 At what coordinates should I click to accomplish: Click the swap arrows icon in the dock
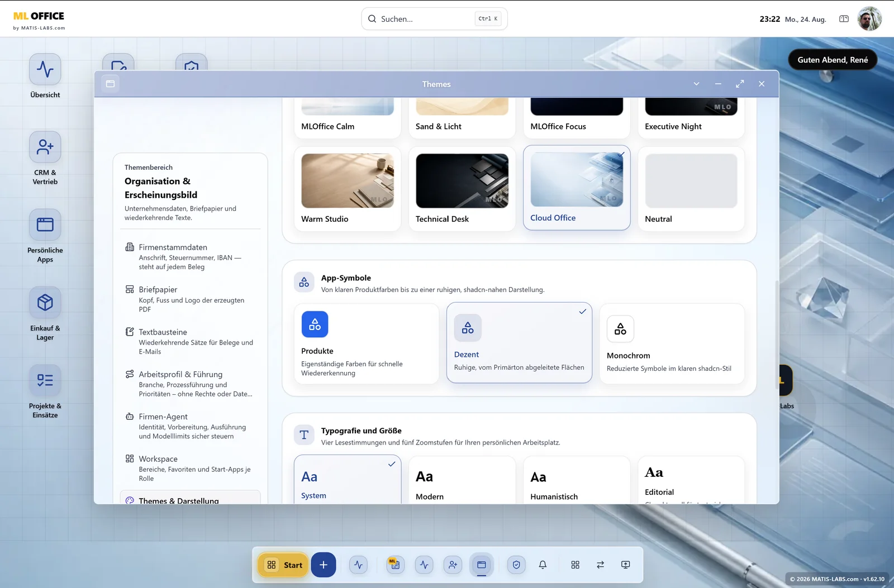(600, 565)
